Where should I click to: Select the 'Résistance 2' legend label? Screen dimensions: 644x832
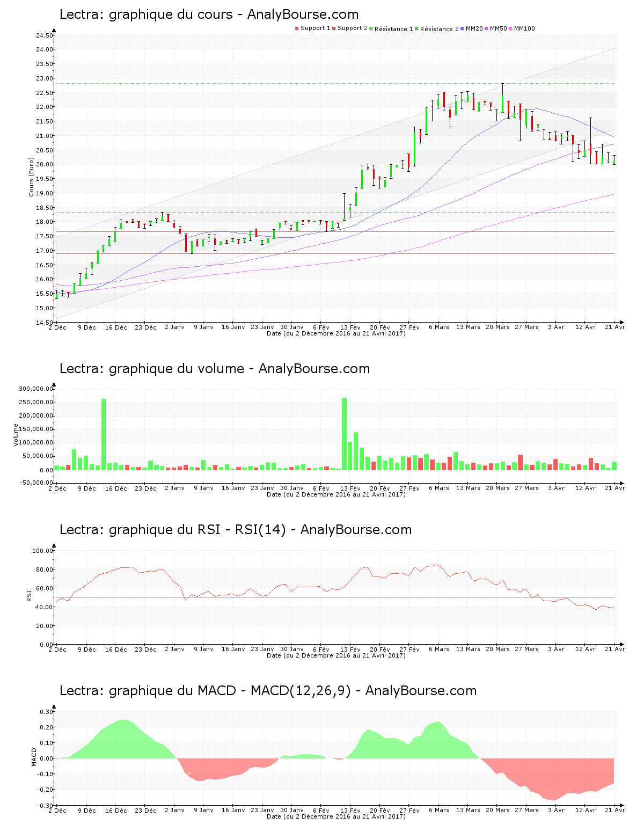440,29
